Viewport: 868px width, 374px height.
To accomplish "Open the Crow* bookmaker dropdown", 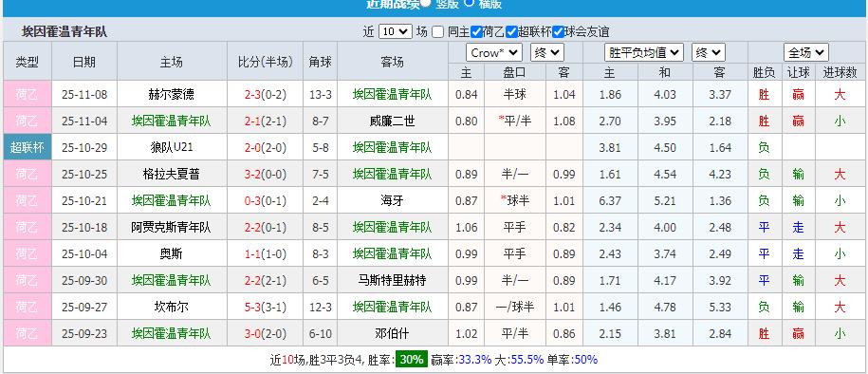I will click(494, 52).
